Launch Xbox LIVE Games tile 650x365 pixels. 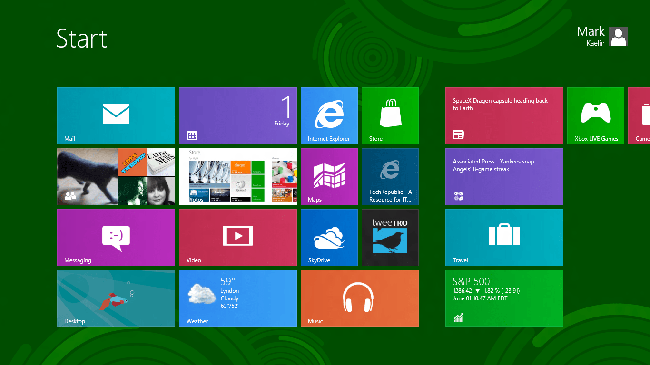pyautogui.click(x=595, y=115)
